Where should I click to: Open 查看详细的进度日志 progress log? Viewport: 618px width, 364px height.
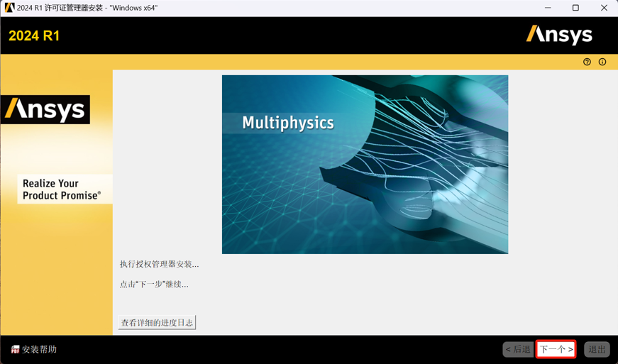pyautogui.click(x=157, y=322)
